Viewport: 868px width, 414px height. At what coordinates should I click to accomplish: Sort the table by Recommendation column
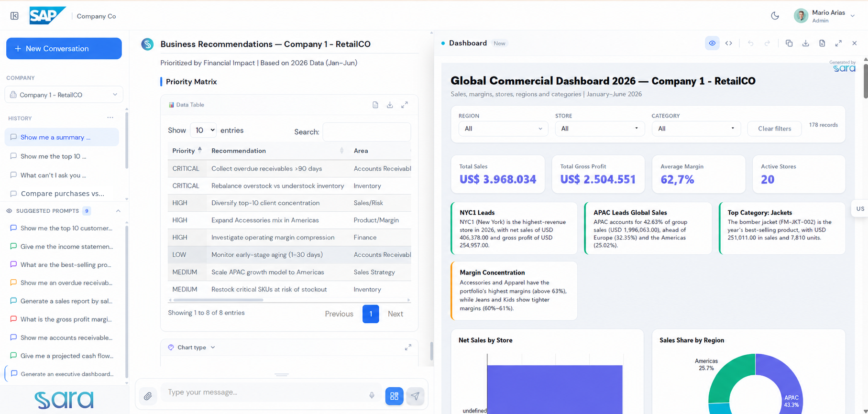[x=277, y=151]
